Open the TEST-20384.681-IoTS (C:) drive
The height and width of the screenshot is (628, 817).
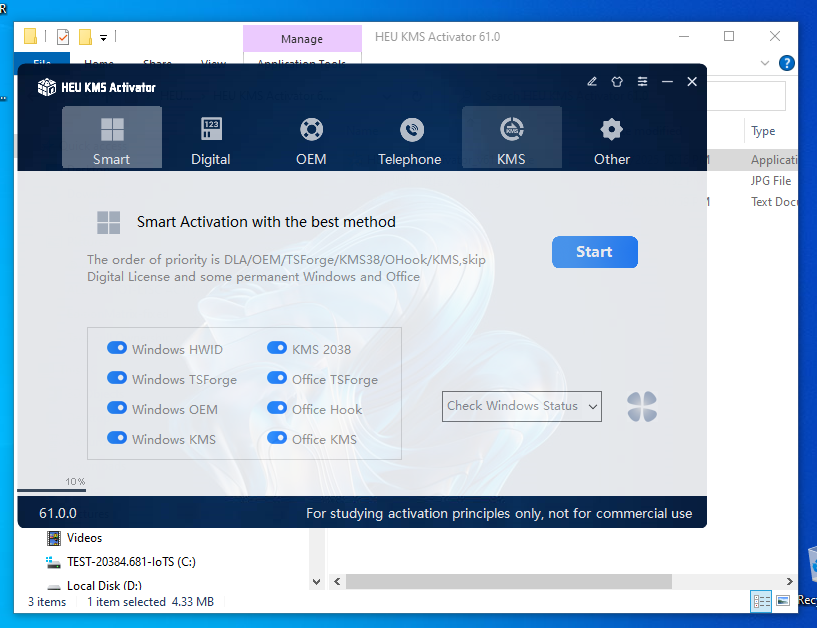click(131, 562)
